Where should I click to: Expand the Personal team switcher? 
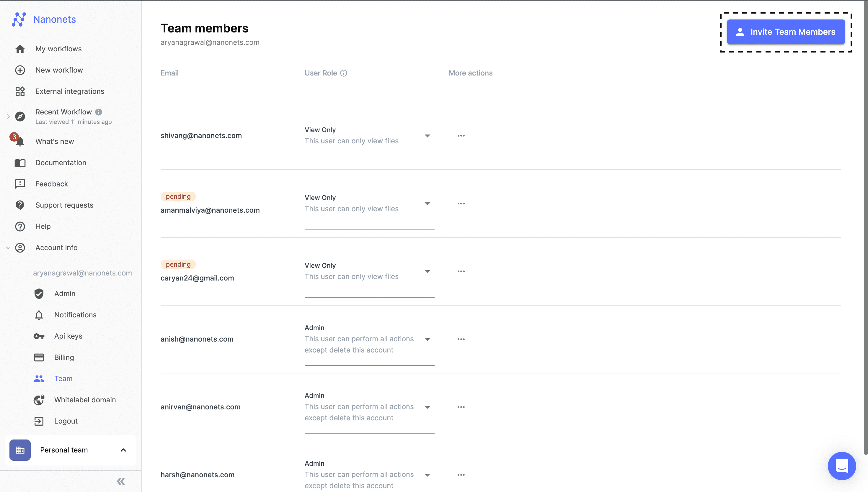71,450
